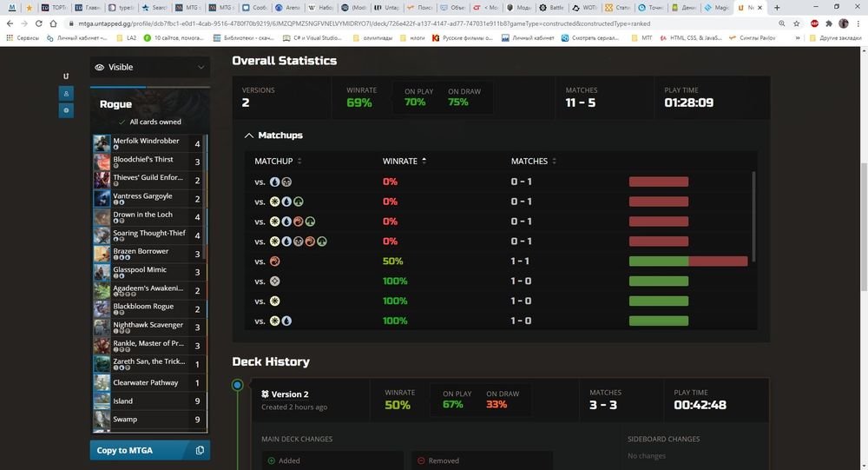Click the red Removed minus icon
868x470 pixels.
[x=421, y=460]
